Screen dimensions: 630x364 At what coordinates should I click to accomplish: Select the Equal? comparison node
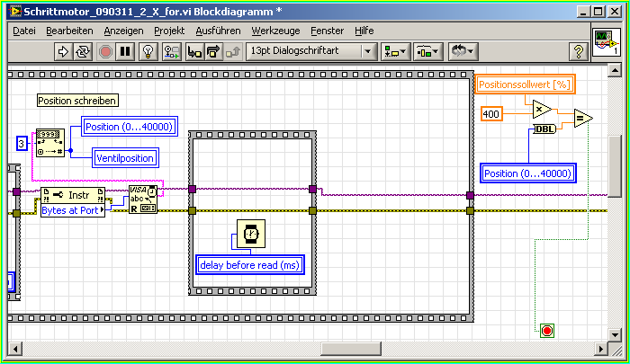point(583,118)
